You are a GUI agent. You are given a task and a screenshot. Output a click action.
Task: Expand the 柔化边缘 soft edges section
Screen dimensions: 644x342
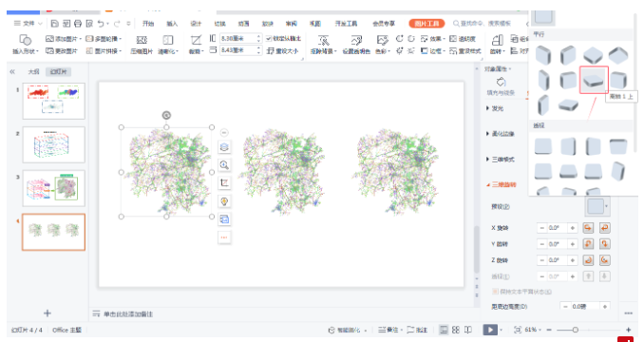point(501,134)
